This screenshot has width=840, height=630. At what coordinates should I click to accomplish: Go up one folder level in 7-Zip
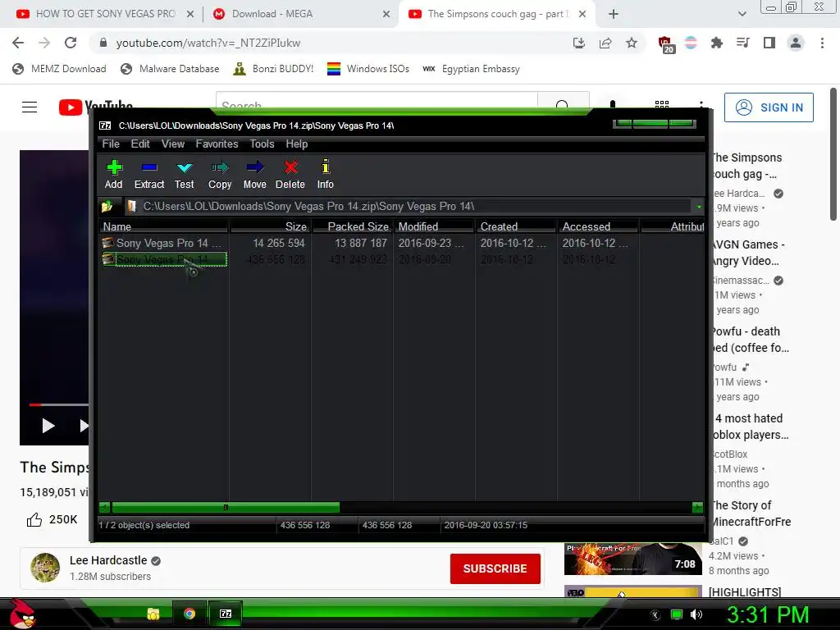[x=107, y=206]
